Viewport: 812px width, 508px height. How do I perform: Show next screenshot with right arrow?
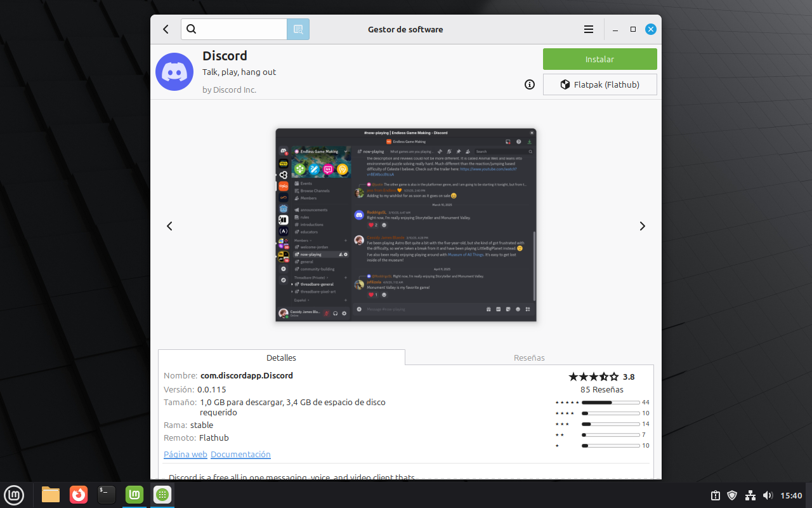point(642,226)
